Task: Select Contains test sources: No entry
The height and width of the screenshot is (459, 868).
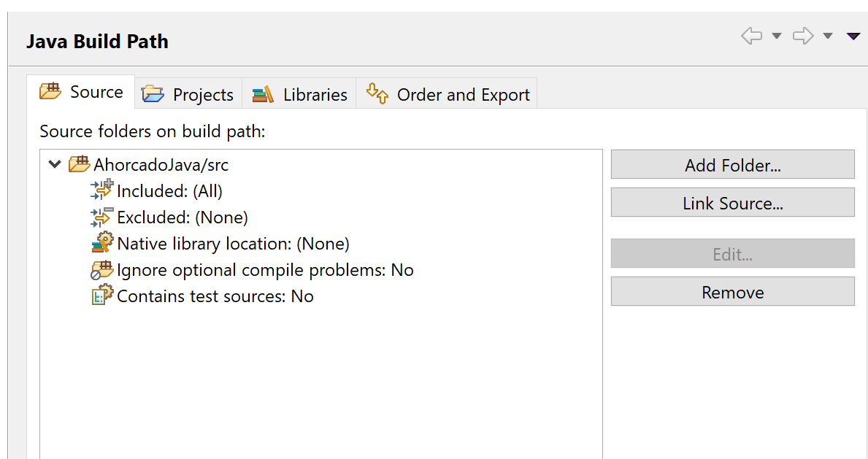Action: pyautogui.click(x=215, y=296)
